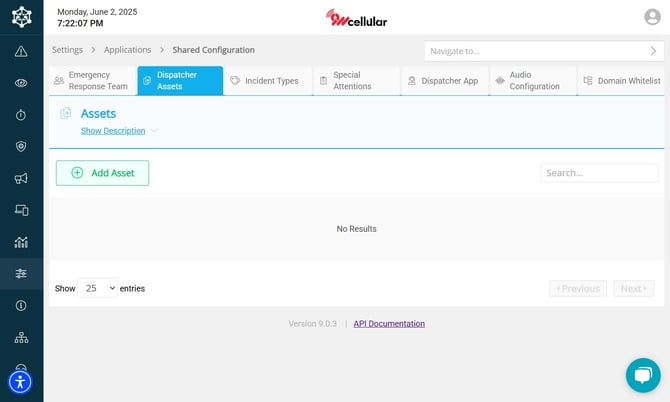
Task: Open the entries-per-page dropdown showing 25
Action: tap(98, 288)
